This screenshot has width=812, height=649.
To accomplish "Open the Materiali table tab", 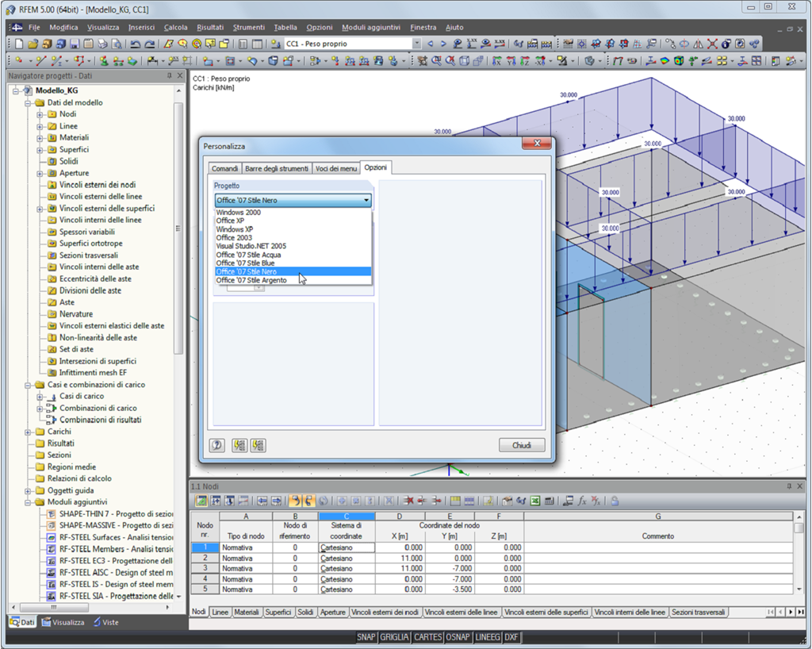I will [x=247, y=613].
